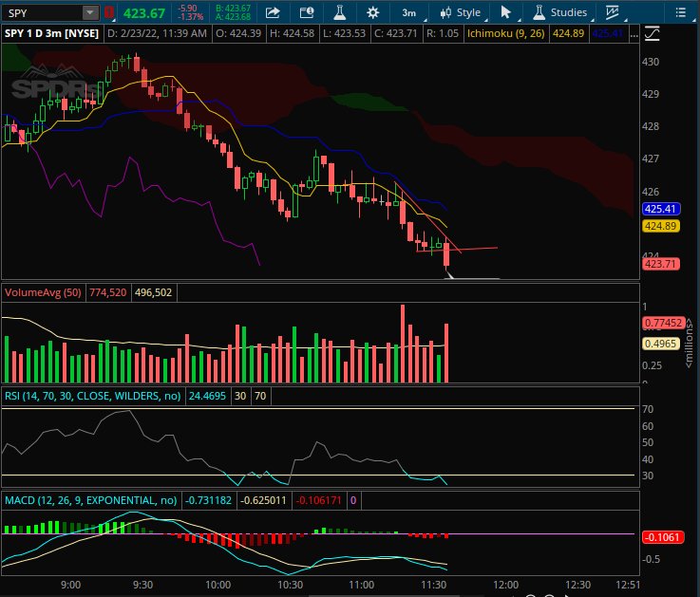This screenshot has width=700, height=597.
Task: Click the 10:00 time axis label
Action: pos(218,585)
